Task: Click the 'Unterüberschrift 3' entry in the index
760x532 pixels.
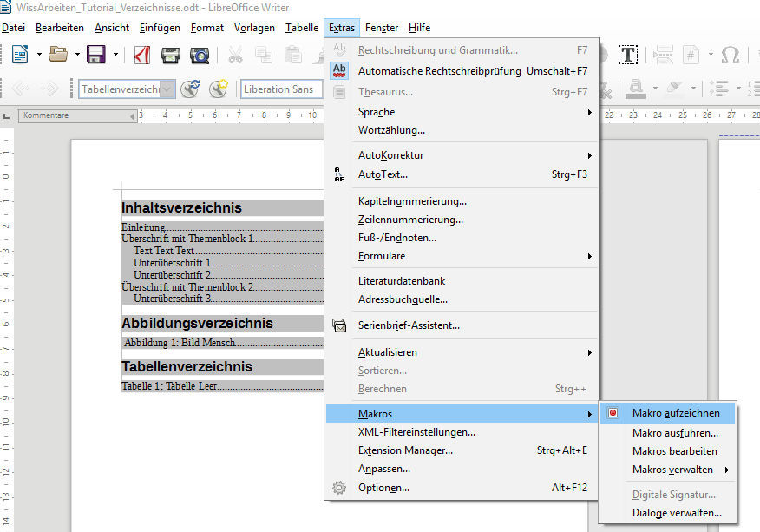Action: [x=173, y=299]
